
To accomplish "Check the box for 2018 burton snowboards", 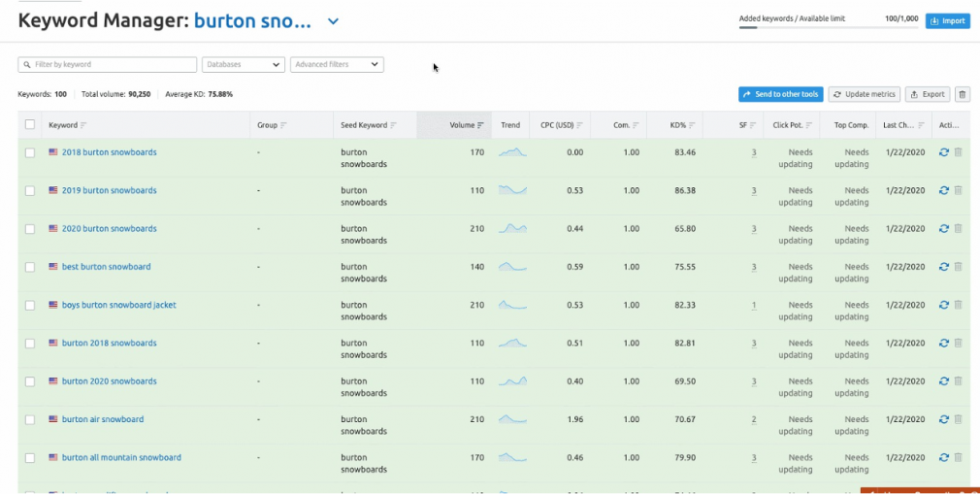I will tap(30, 152).
